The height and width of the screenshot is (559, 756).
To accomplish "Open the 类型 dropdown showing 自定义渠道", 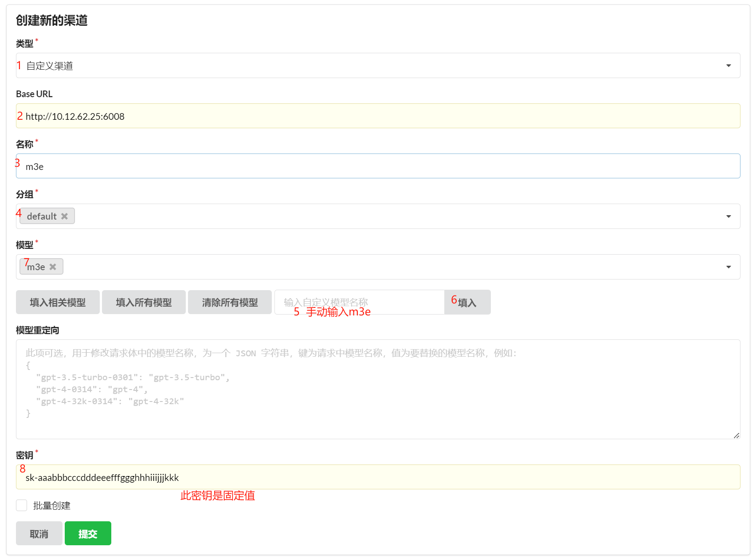I will (x=378, y=66).
